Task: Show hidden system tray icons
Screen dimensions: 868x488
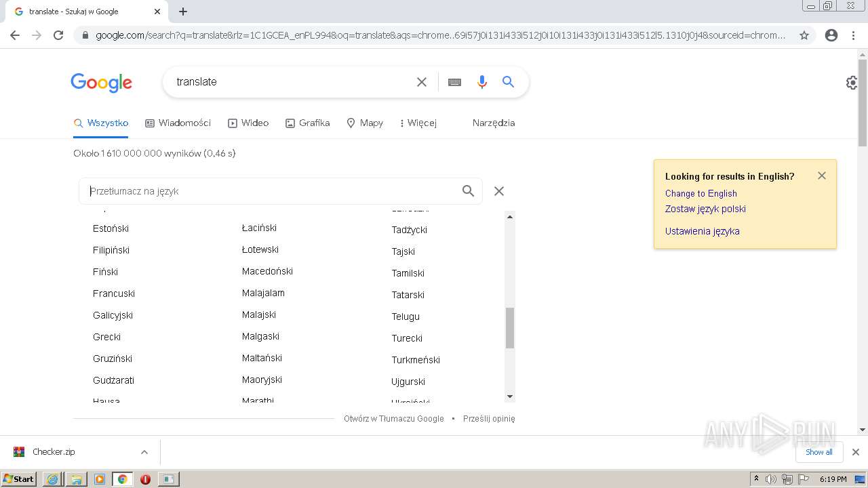Action: pyautogui.click(x=756, y=479)
